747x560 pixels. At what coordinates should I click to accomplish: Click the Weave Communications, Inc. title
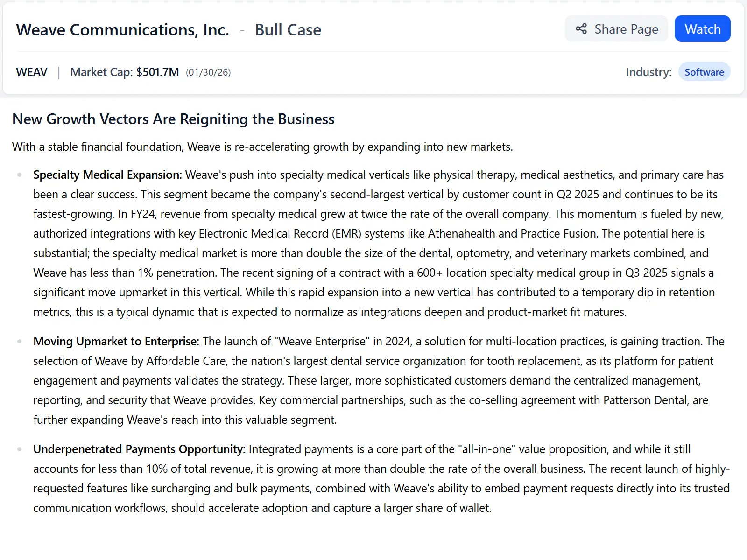(122, 30)
